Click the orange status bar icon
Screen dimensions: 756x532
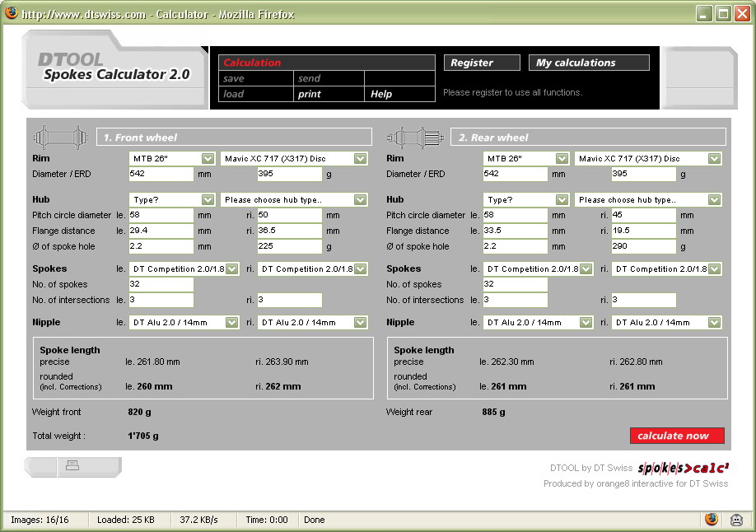[x=712, y=520]
